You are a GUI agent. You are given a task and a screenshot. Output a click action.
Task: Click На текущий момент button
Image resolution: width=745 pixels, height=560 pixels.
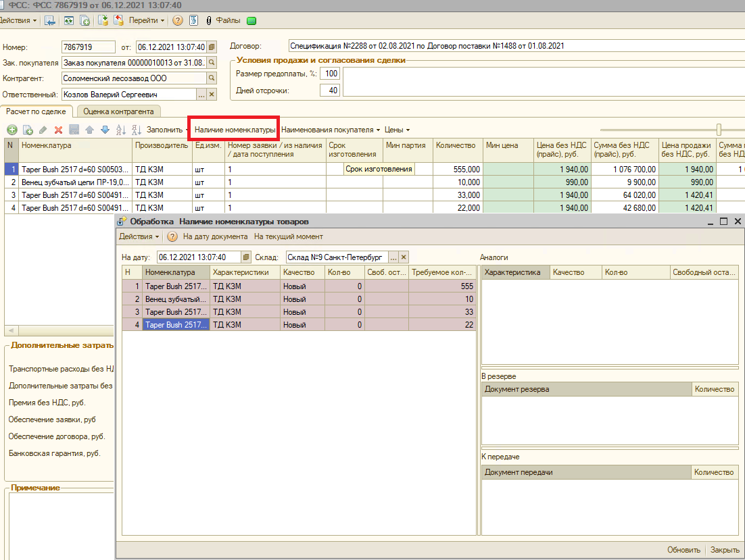click(x=289, y=236)
